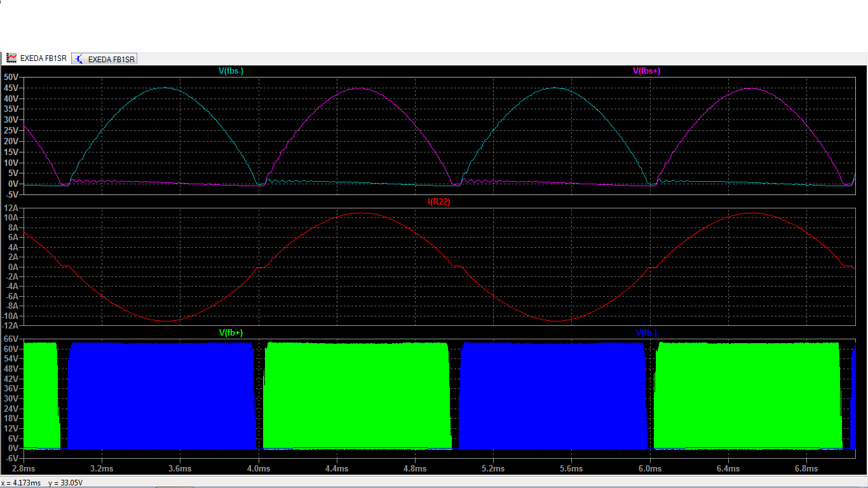The height and width of the screenshot is (488, 868).
Task: Click the 6.8ms time axis label
Action: click(806, 469)
